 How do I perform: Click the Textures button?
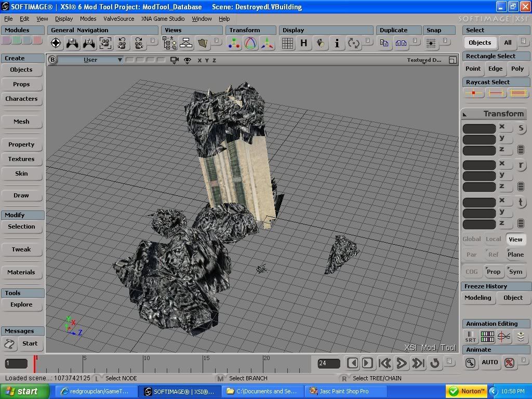coord(21,159)
